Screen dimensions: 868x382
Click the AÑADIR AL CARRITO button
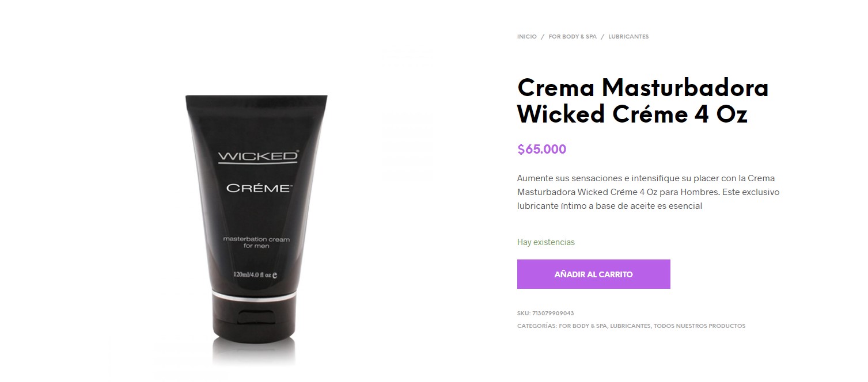(x=593, y=274)
